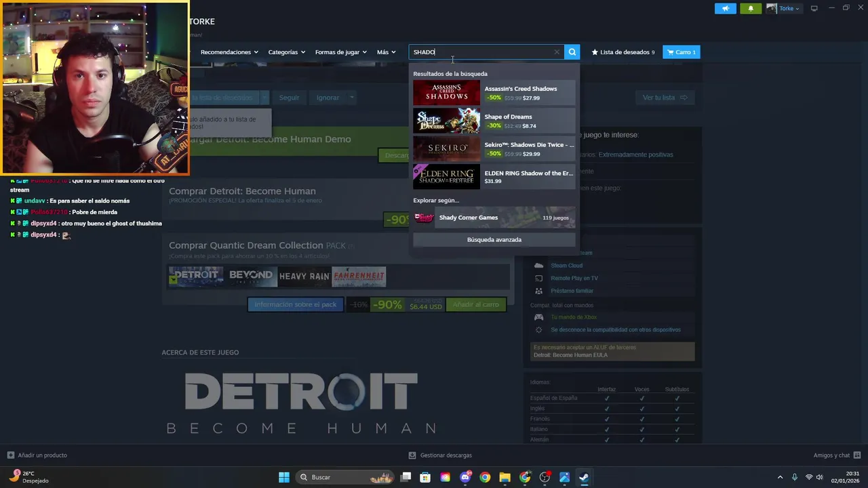Click Shady Corner Games logo icon

click(x=424, y=218)
